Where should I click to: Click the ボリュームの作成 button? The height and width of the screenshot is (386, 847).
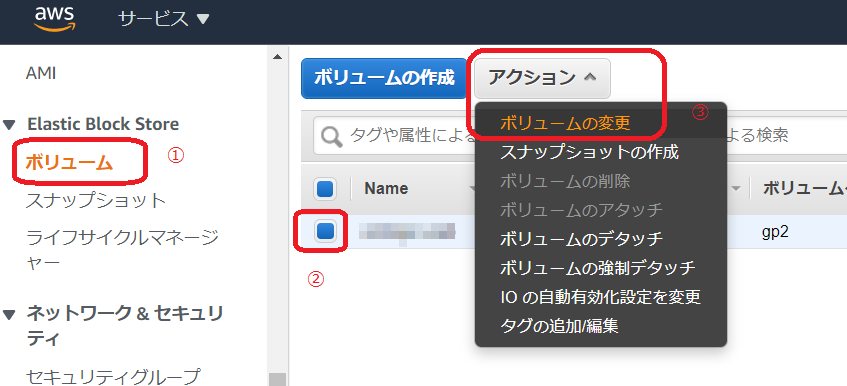[384, 78]
